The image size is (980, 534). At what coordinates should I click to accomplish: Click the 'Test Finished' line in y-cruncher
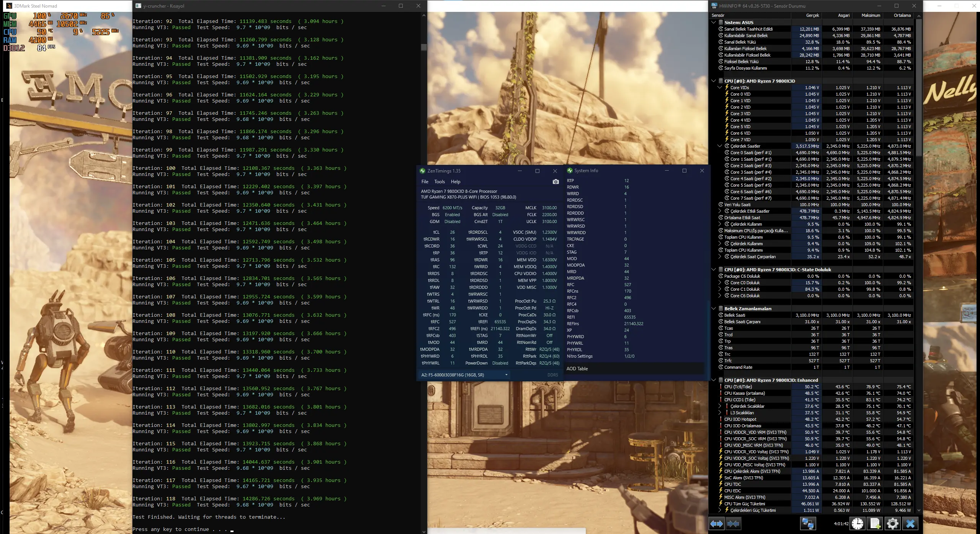[x=209, y=517]
